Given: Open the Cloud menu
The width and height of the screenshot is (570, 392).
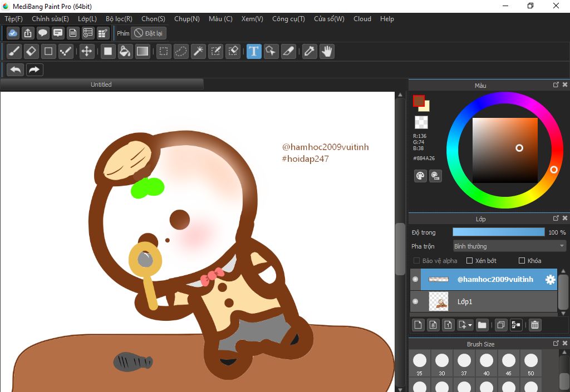Looking at the screenshot, I should (362, 19).
